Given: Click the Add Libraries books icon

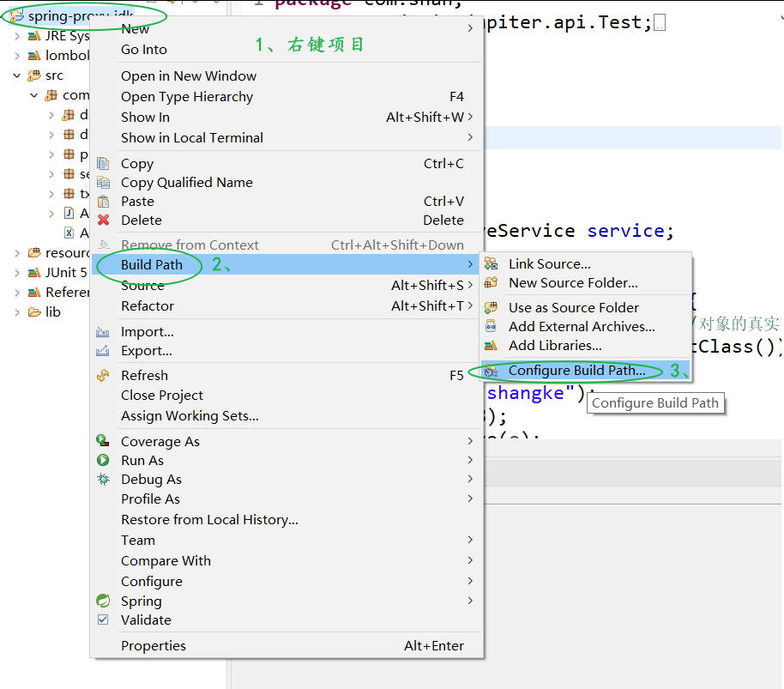Looking at the screenshot, I should (x=491, y=346).
